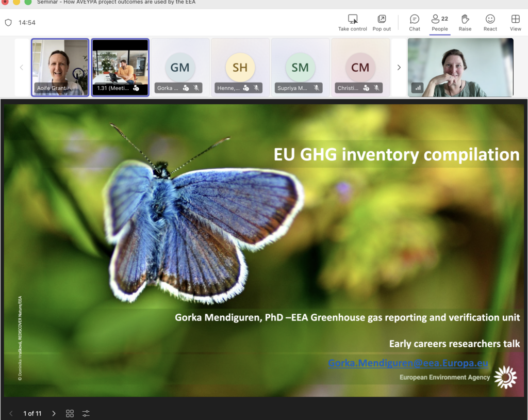This screenshot has width=528, height=420.
Task: Click the muted microphone icon on Supriya's tile
Action: 317,88
